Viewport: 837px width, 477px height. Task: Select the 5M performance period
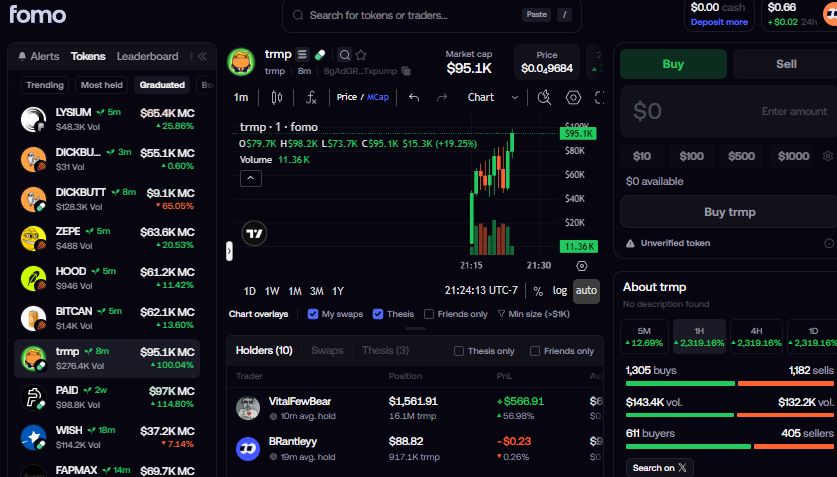[644, 337]
